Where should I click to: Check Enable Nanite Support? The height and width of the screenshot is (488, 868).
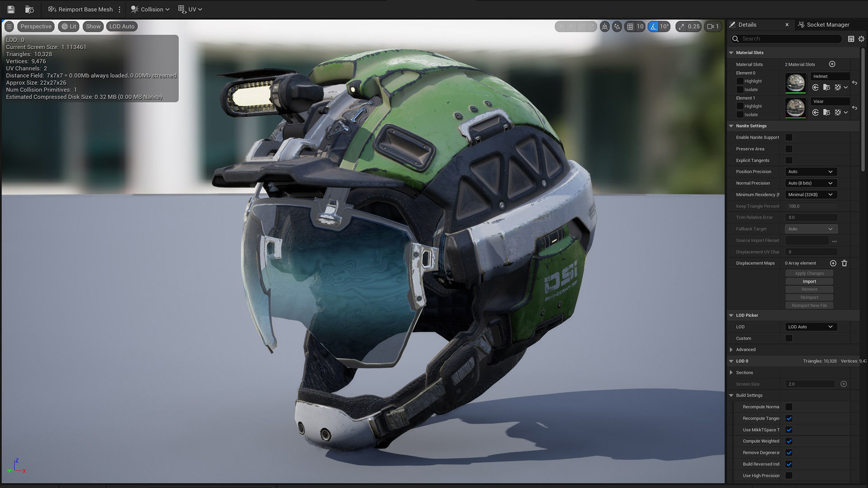pos(789,137)
